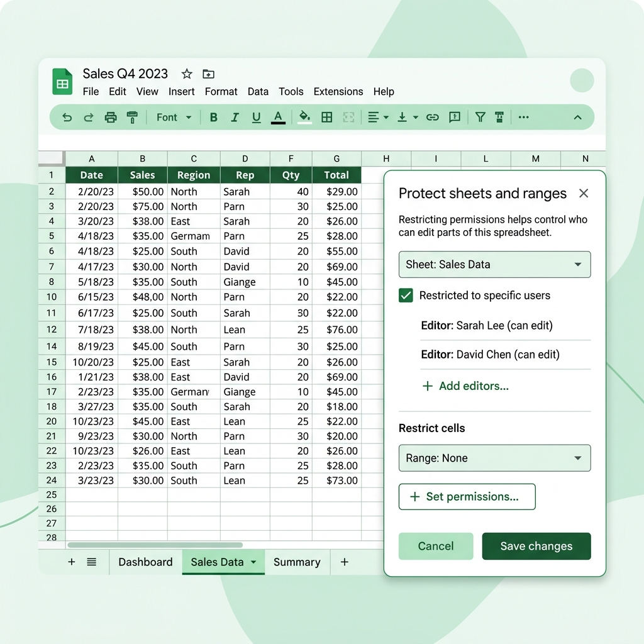The image size is (644, 644).
Task: Star the Sales Q4 2023 document
Action: click(187, 74)
